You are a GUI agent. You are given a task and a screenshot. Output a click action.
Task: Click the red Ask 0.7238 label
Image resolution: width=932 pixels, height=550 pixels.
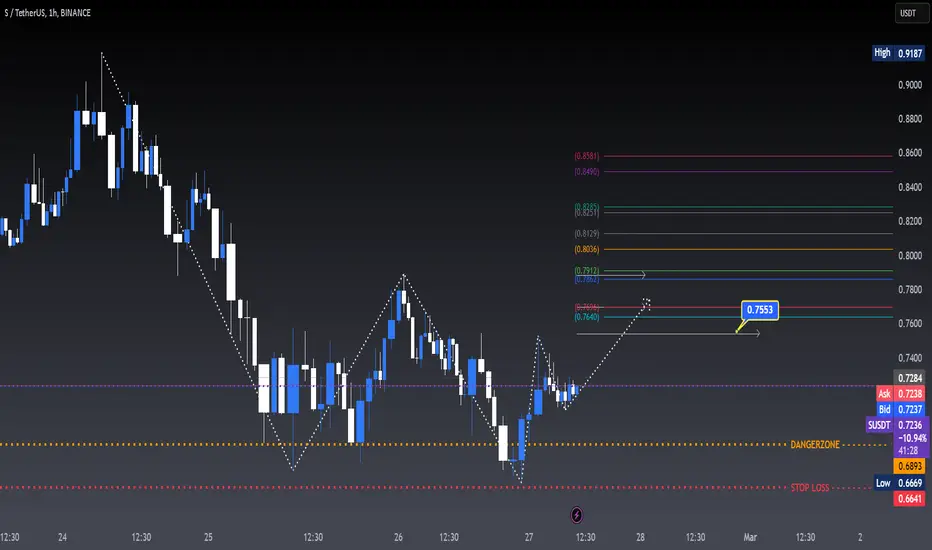click(x=900, y=394)
